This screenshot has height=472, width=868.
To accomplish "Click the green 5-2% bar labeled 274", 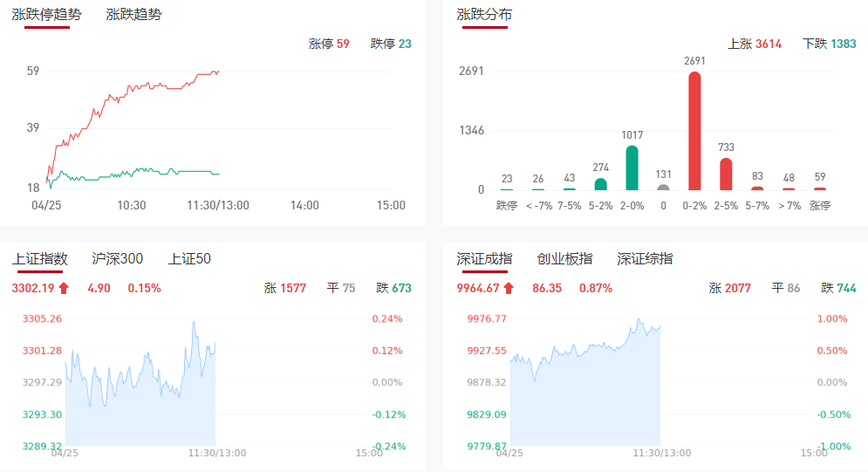I will click(600, 184).
